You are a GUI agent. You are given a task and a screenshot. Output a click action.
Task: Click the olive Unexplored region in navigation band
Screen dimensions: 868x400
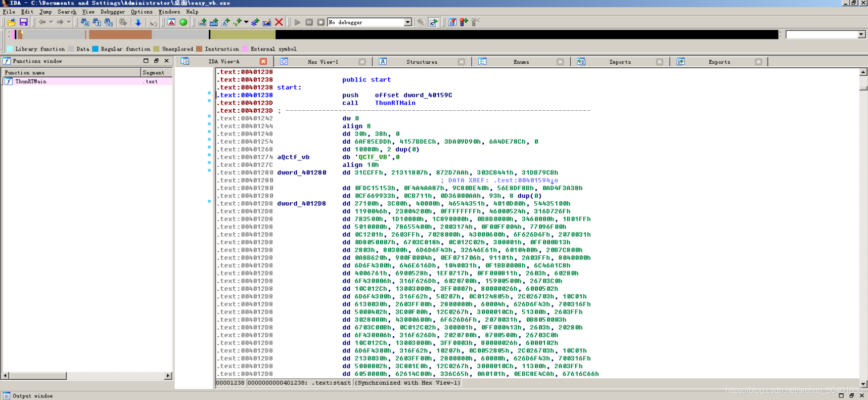pyautogui.click(x=243, y=34)
